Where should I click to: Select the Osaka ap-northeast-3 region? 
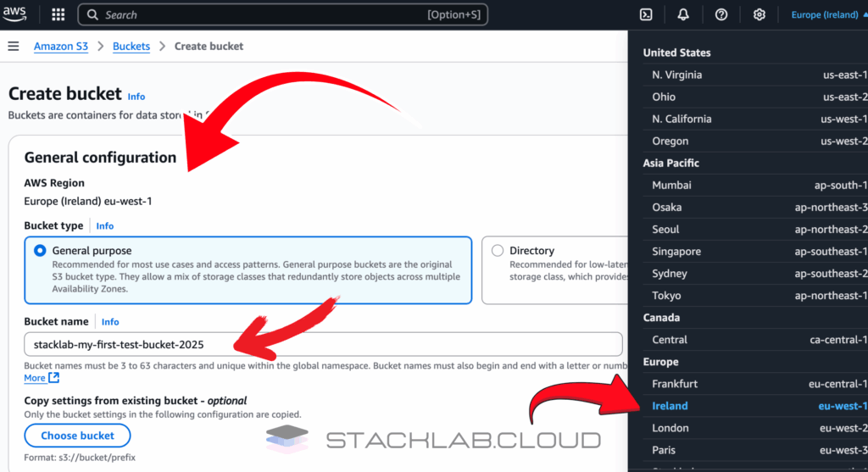coord(755,207)
